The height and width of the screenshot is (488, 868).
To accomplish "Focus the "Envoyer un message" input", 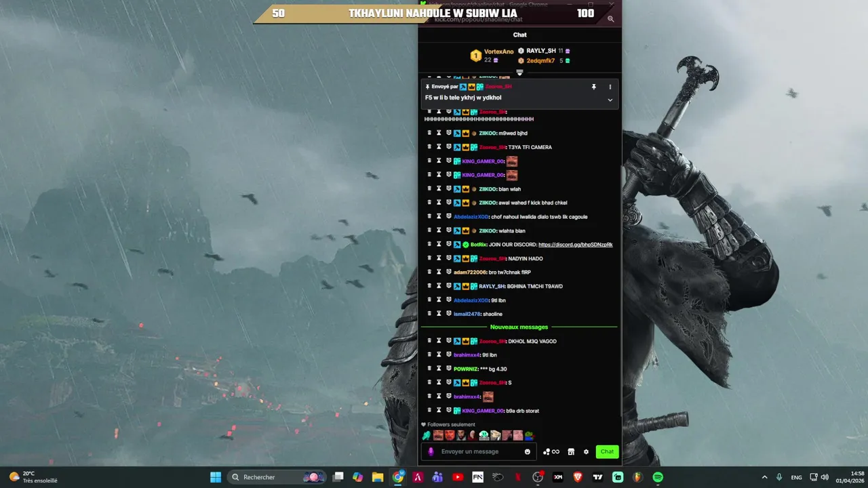I will click(x=480, y=451).
